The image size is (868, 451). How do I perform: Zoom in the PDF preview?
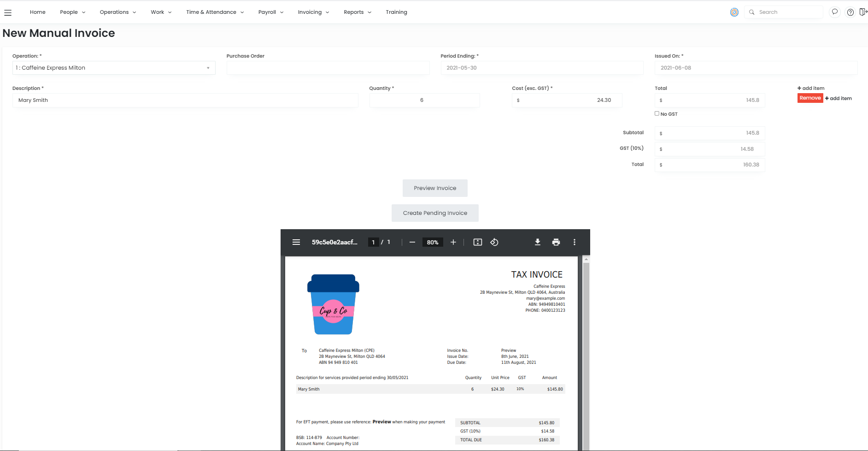pos(453,242)
